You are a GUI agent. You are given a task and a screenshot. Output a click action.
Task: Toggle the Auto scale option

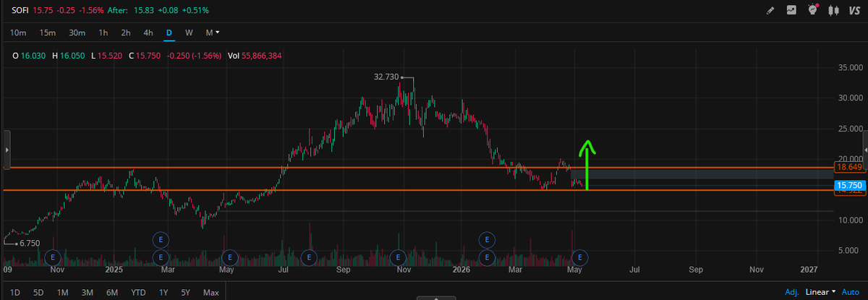pyautogui.click(x=851, y=292)
